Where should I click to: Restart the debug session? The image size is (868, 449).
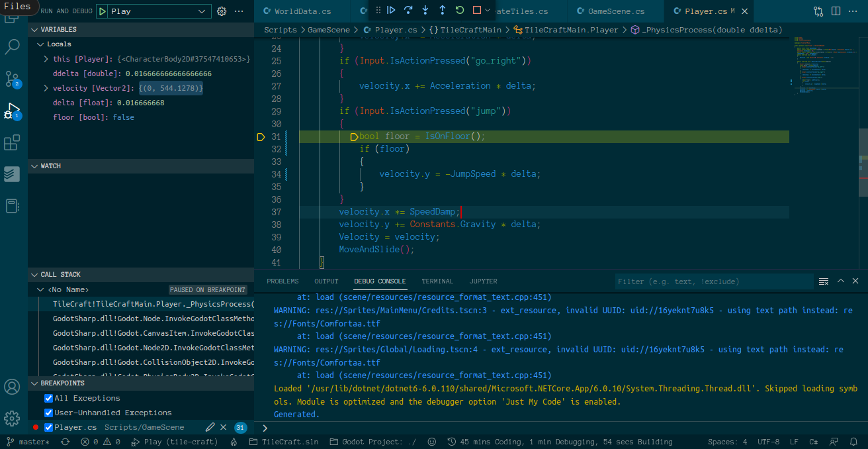click(460, 10)
